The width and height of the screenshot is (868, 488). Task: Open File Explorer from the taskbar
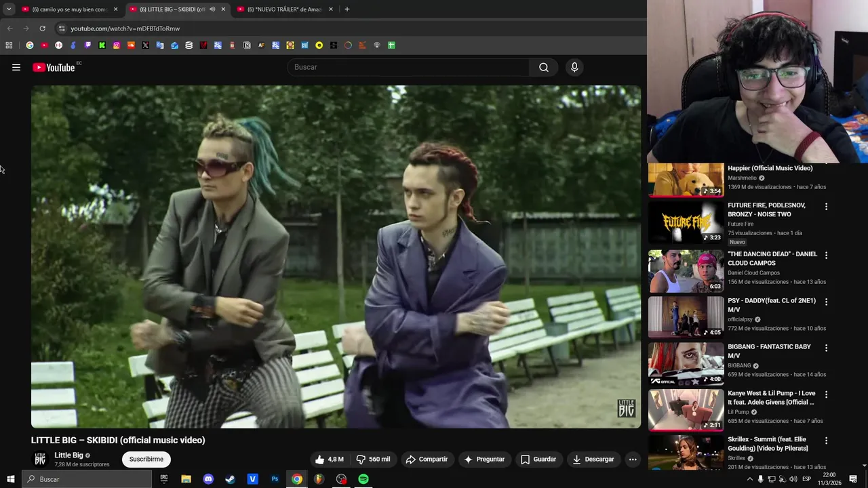(186, 479)
